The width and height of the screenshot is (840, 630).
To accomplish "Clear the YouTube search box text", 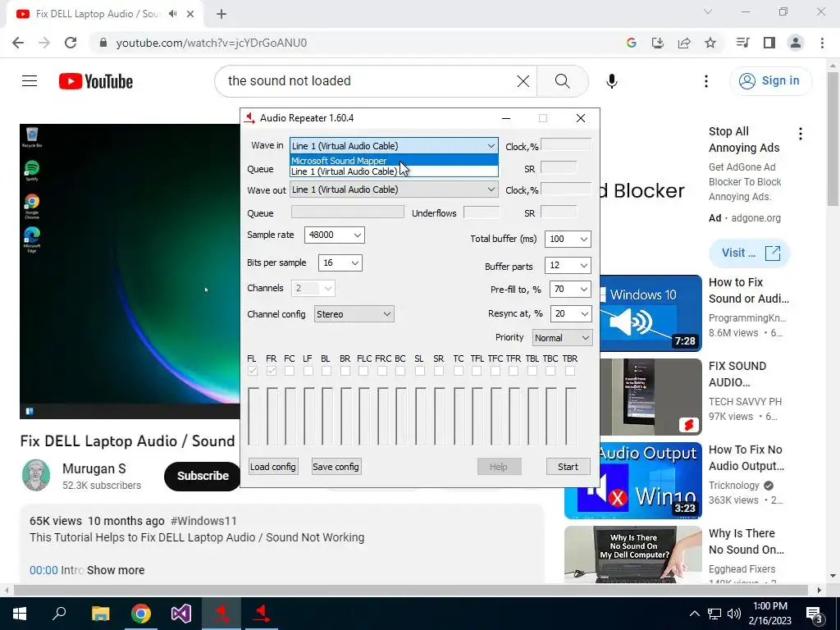I will [x=523, y=81].
